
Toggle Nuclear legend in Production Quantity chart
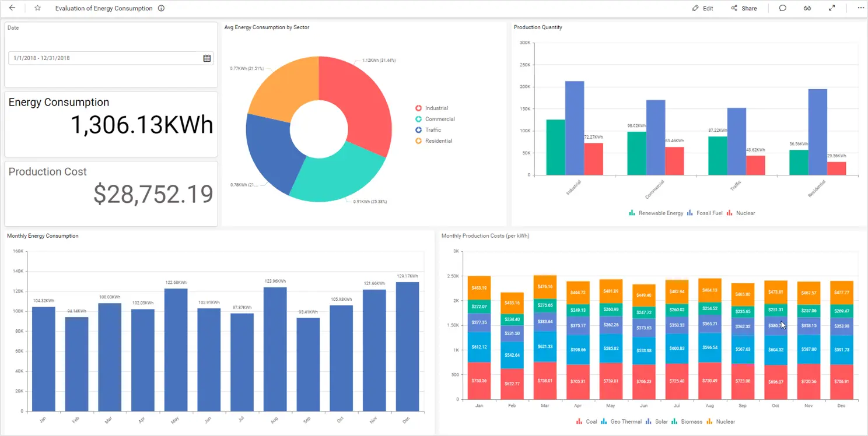741,213
